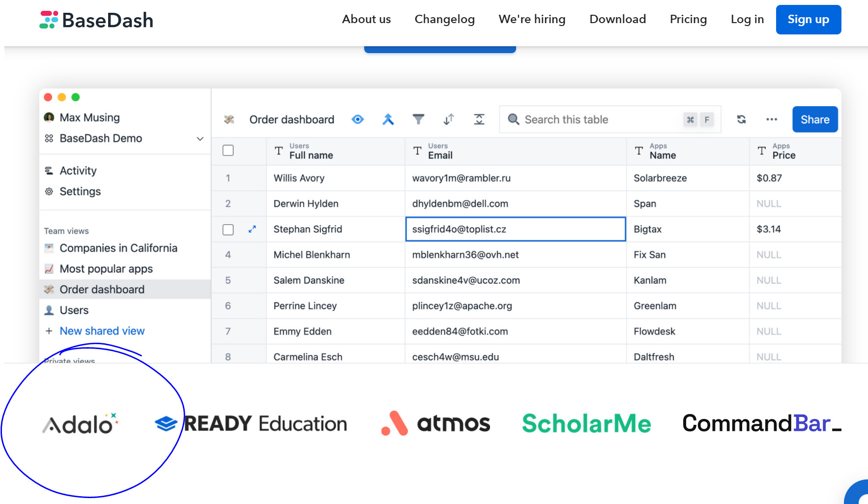Click the Willis Avory name cell
Image resolution: width=868 pixels, height=504 pixels.
(x=335, y=178)
